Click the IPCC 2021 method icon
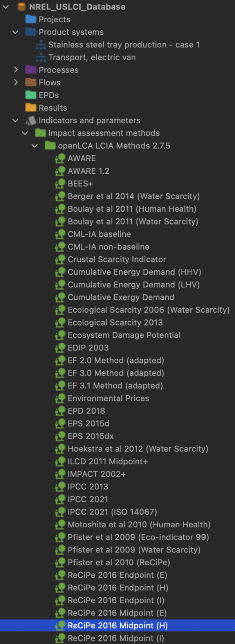235x644 pixels. 60,499
